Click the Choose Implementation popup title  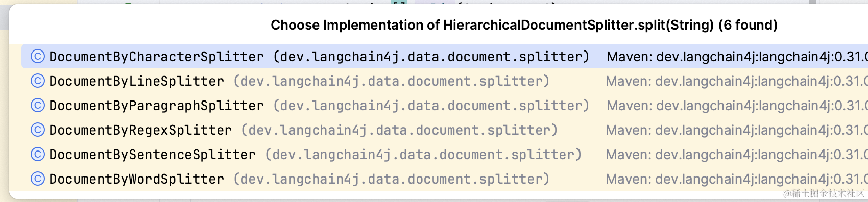point(524,25)
